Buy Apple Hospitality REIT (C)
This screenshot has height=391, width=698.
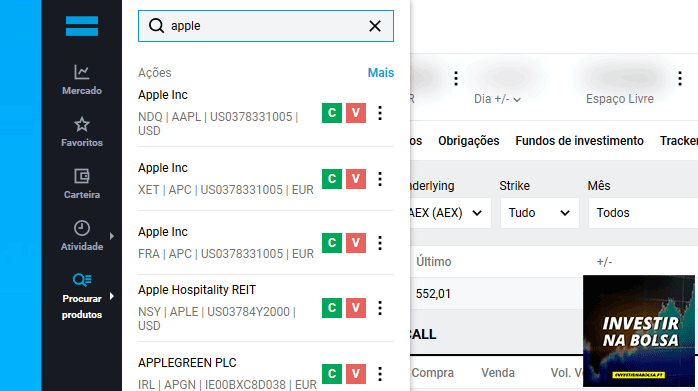click(x=332, y=308)
